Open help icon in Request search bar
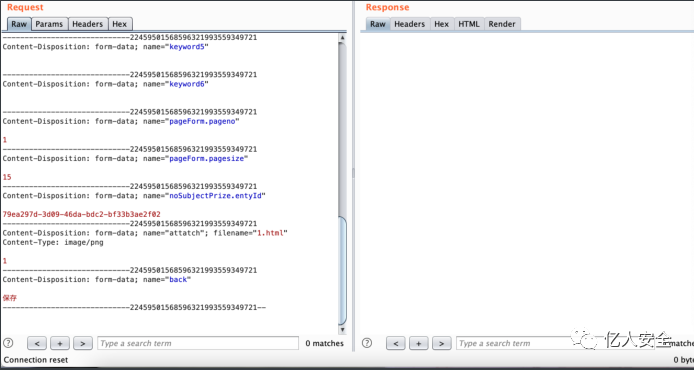694x370 pixels. pos(8,343)
